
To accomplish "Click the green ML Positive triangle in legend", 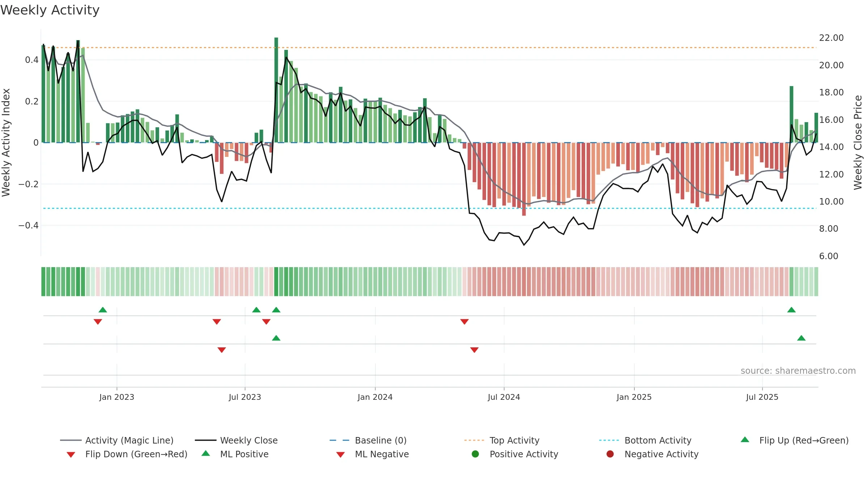I will pos(206,453).
